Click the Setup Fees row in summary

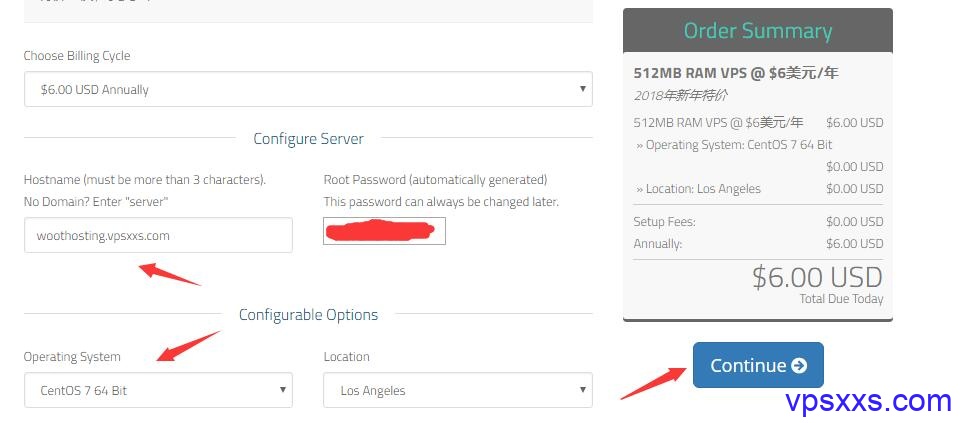[758, 221]
